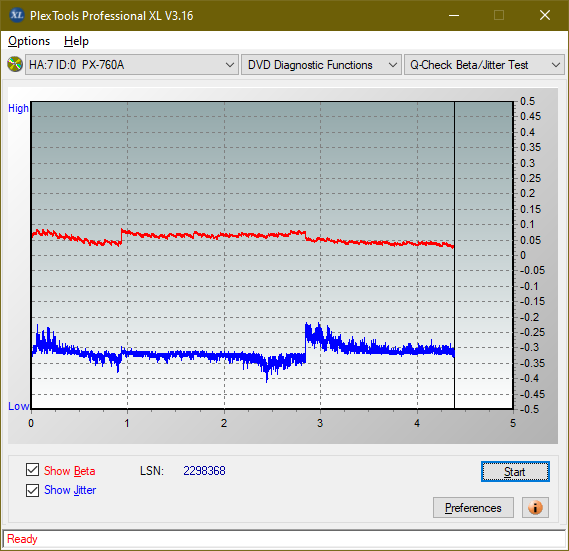The width and height of the screenshot is (569, 551).
Task: Click the Show Jitter label text
Action: [x=70, y=490]
